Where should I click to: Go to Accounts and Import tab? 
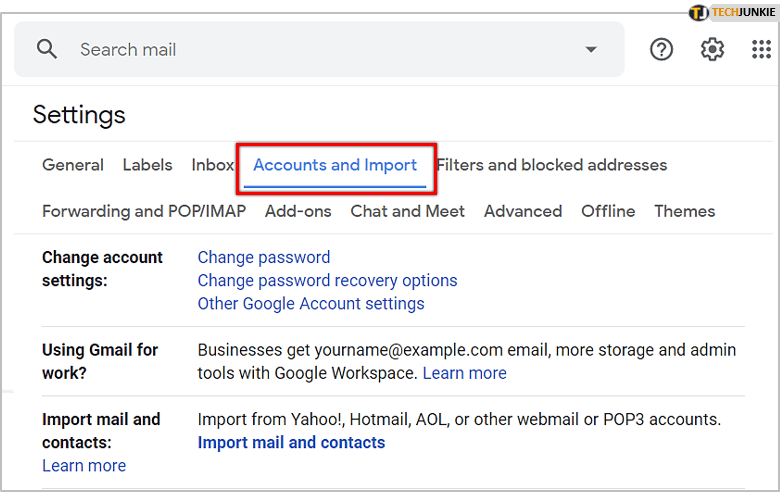coord(335,165)
